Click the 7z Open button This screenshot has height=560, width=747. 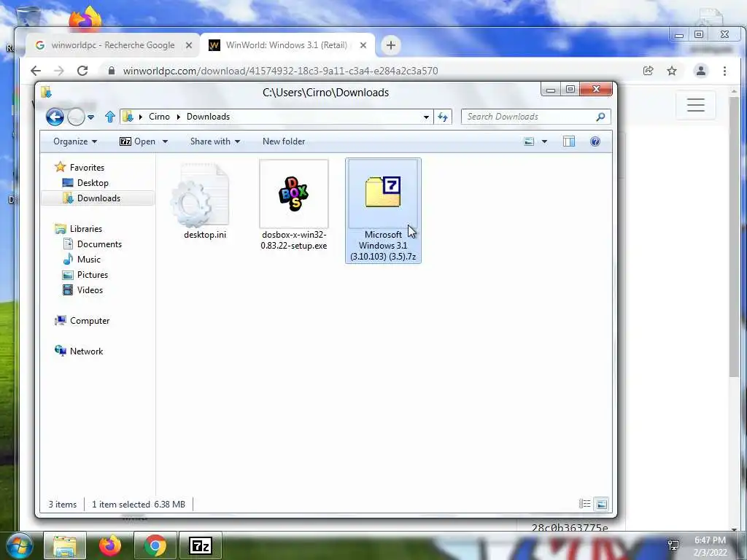138,141
